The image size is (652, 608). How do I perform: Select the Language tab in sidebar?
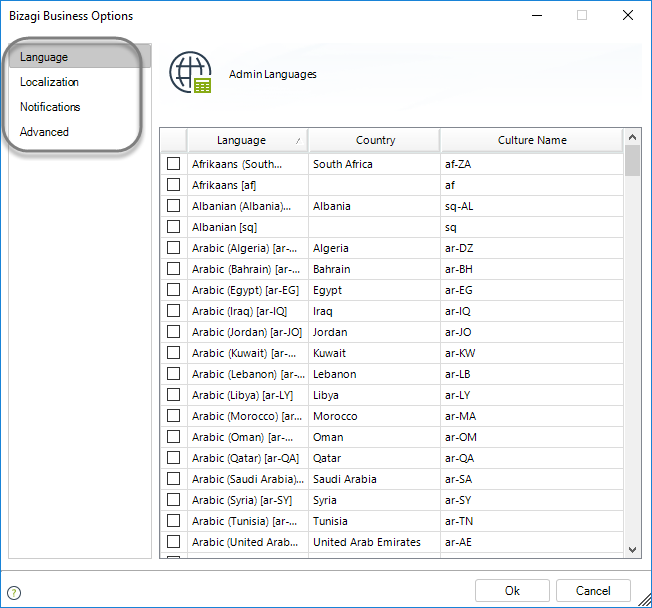tap(80, 57)
